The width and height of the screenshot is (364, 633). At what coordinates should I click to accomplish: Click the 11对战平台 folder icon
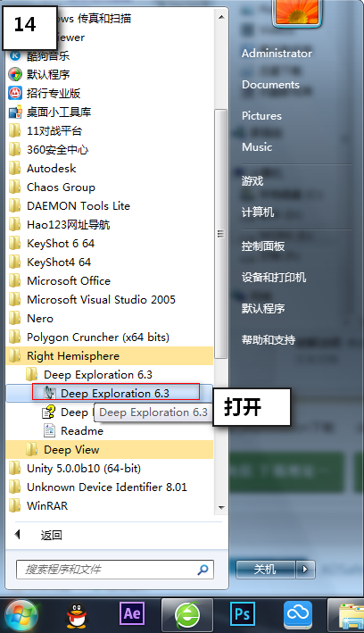coord(15,131)
